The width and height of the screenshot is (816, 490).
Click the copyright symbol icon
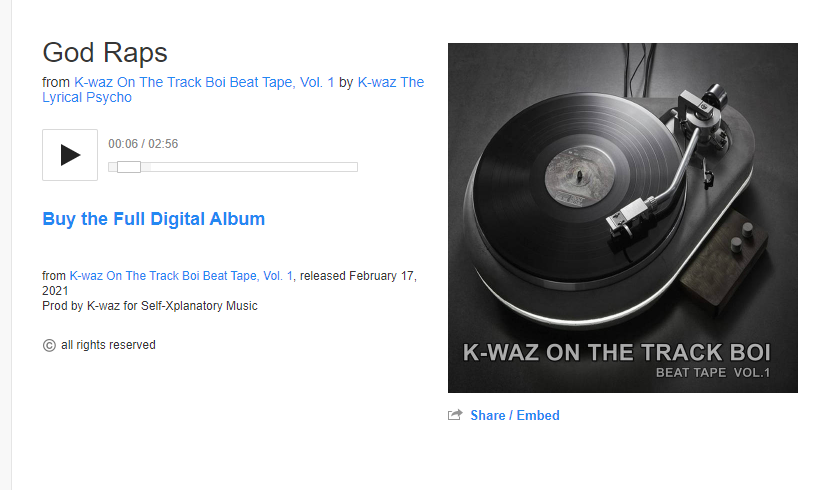coord(49,345)
